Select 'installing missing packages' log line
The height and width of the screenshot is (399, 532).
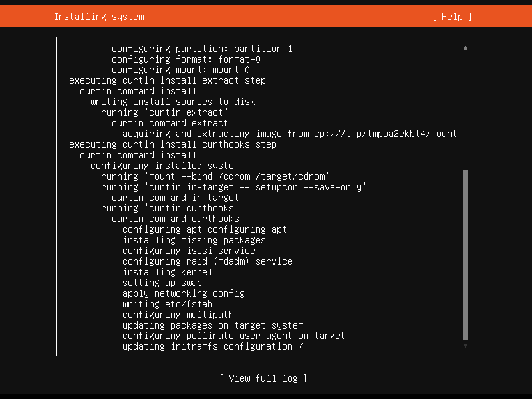click(x=194, y=240)
